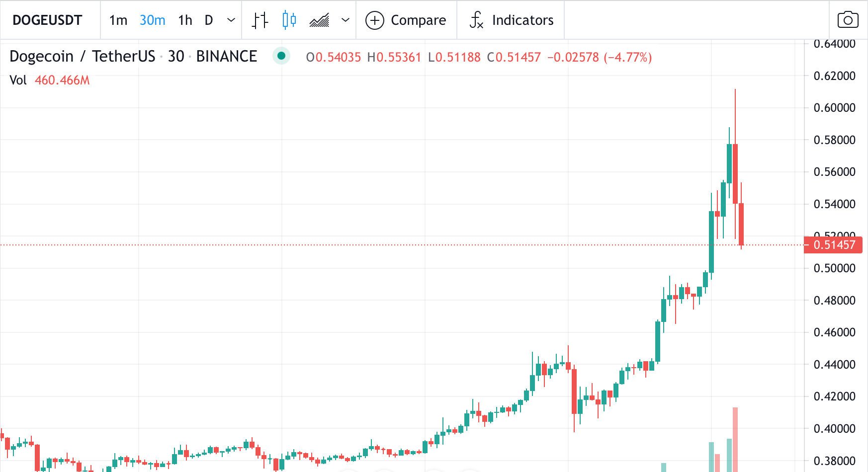Click the red 0.51457 current price label
Viewport: 868px width, 472px height.
[x=834, y=245]
